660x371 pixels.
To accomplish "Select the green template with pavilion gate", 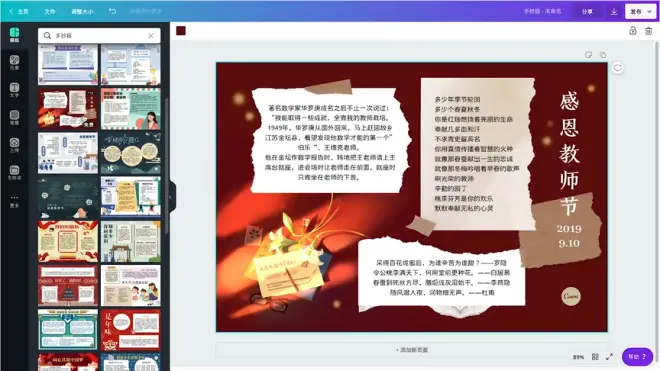I will point(130,241).
